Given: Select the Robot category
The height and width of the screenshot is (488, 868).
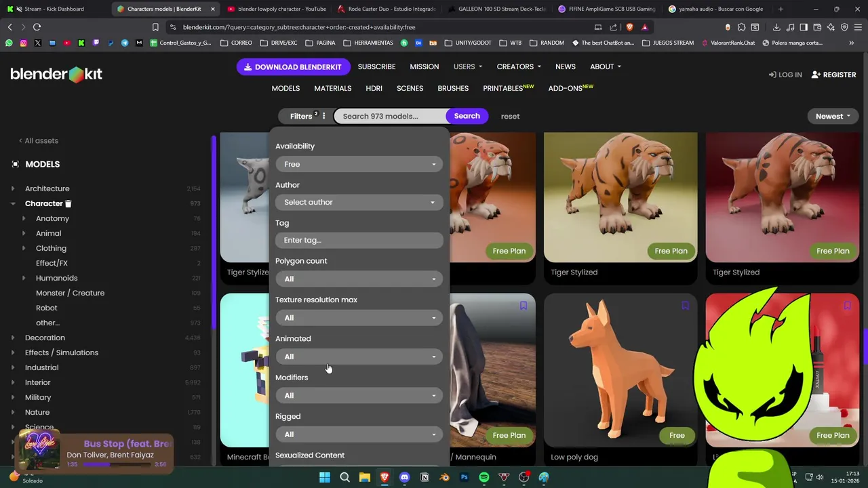Looking at the screenshot, I should tap(47, 308).
